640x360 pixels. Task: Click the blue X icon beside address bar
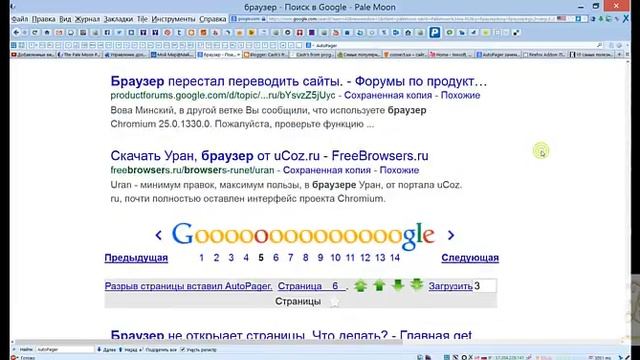click(x=625, y=19)
